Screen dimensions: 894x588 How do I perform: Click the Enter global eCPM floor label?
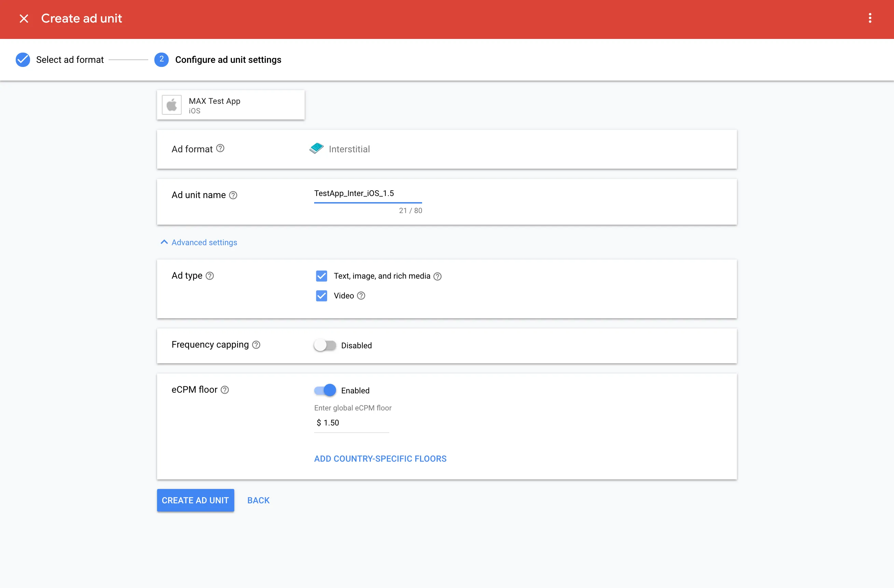(x=353, y=408)
